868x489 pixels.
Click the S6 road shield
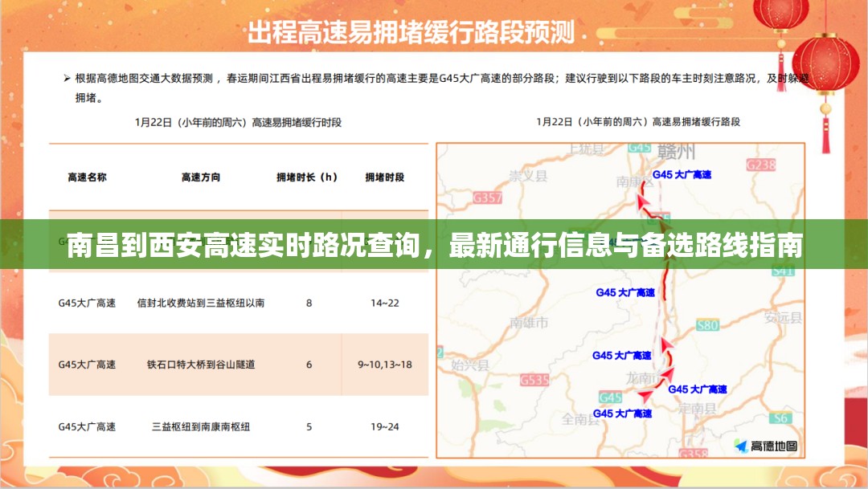click(x=779, y=418)
